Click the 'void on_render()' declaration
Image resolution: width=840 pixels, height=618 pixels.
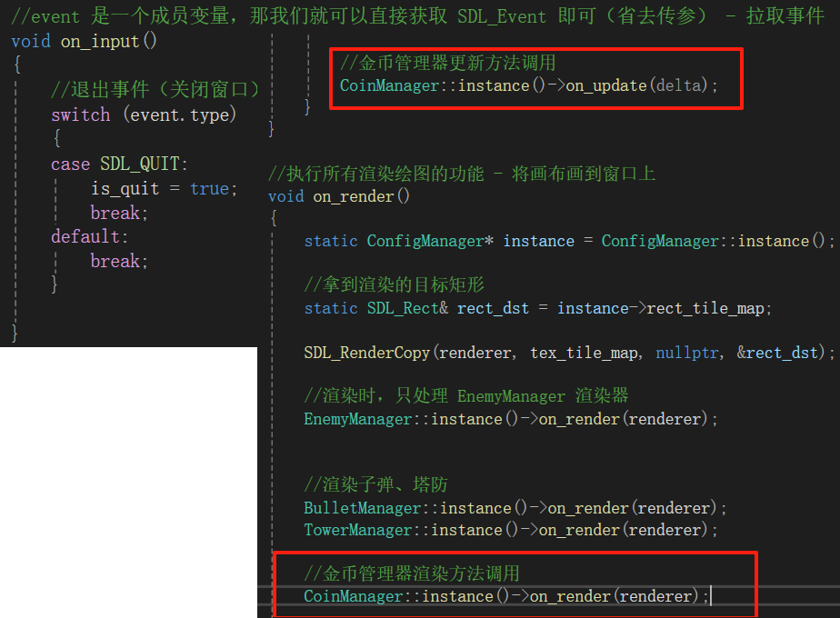339,196
